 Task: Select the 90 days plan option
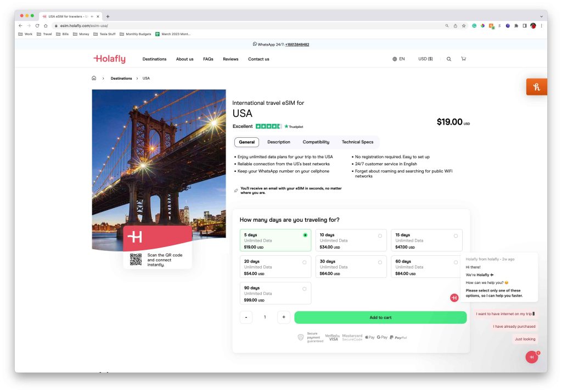click(x=275, y=293)
